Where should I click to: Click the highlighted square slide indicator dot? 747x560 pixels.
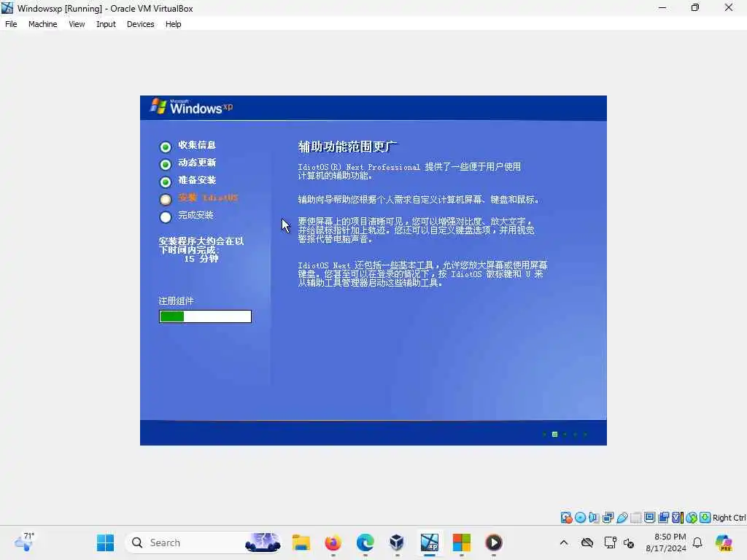(x=554, y=435)
